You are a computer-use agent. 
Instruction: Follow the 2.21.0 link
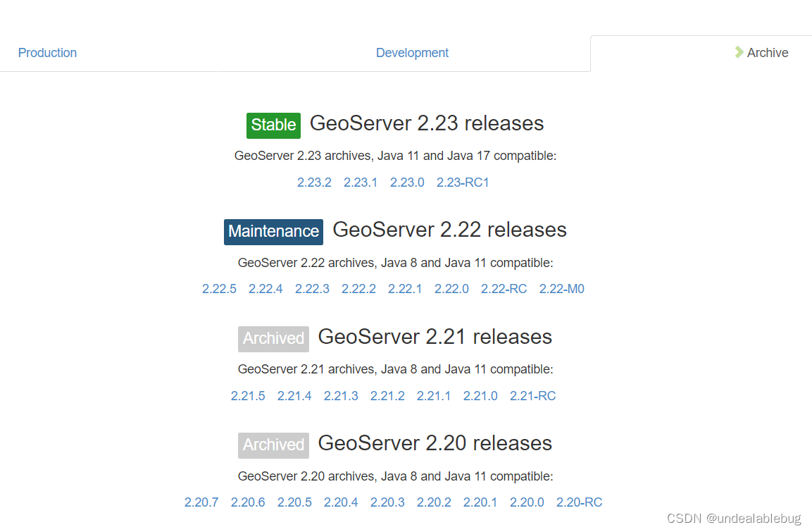[480, 396]
